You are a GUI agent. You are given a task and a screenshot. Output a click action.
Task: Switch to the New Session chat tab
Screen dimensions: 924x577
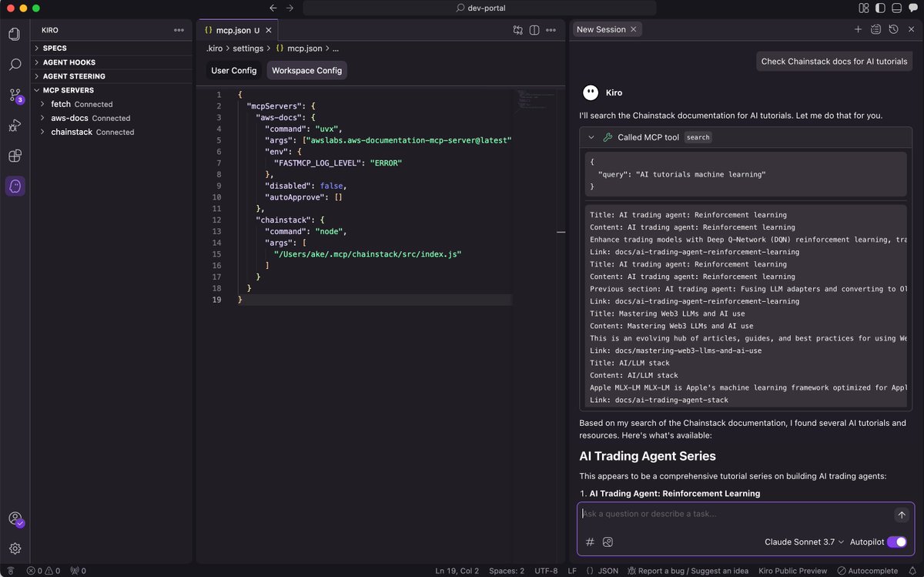pos(607,29)
